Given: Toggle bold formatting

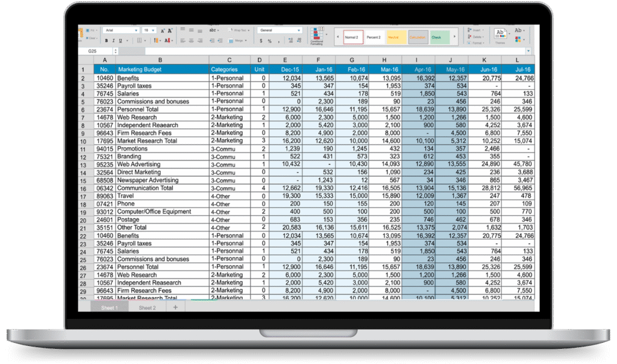Looking at the screenshot, I should pos(105,41).
